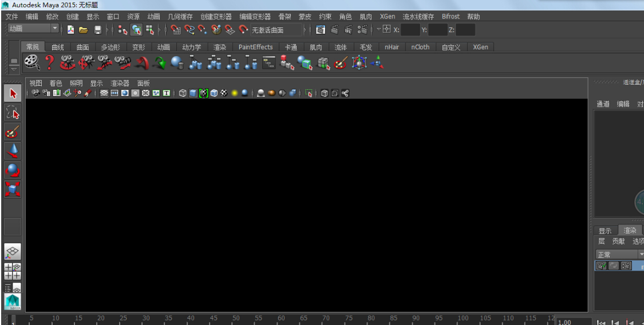Click frame 50 on the time slider

(235, 319)
